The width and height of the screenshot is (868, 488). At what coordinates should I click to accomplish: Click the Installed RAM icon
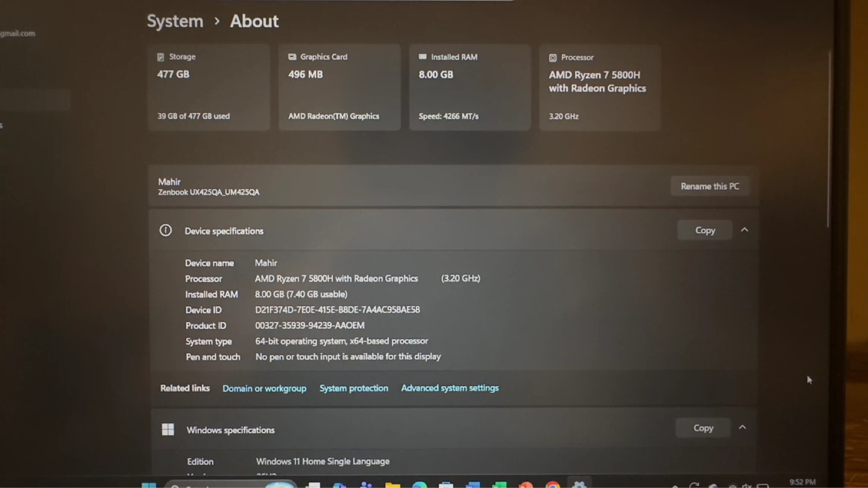423,57
